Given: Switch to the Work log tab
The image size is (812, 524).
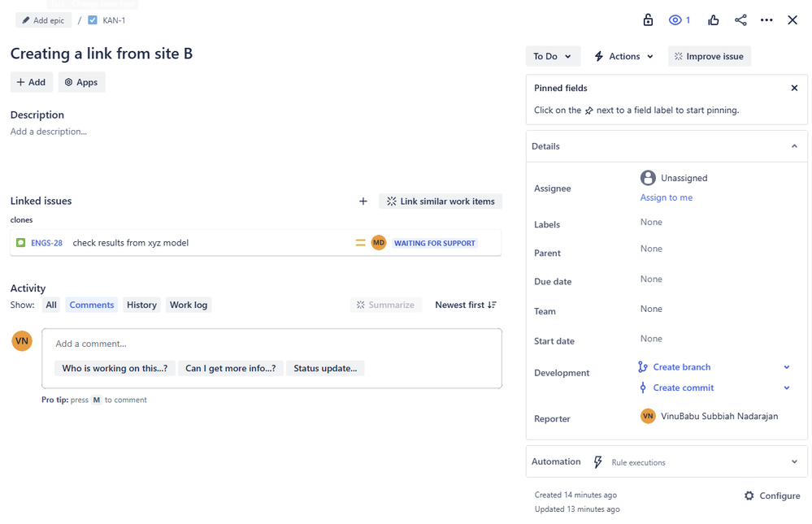Looking at the screenshot, I should (189, 305).
